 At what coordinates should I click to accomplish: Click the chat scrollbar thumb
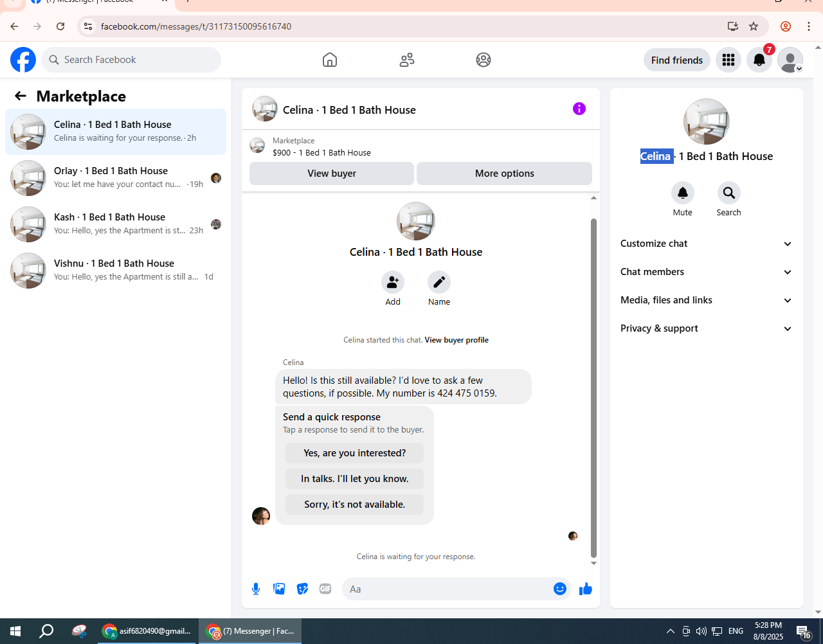[593, 388]
